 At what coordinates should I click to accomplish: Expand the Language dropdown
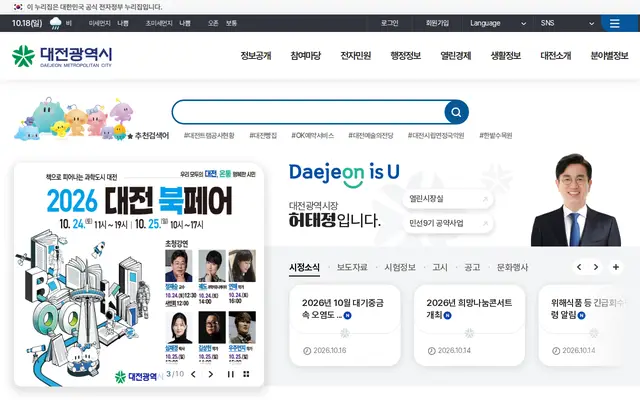coord(498,23)
